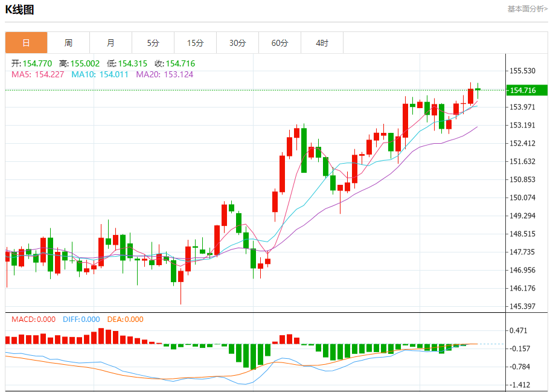
Task: Click the 开: 154.770 open price
Action: pos(32,63)
